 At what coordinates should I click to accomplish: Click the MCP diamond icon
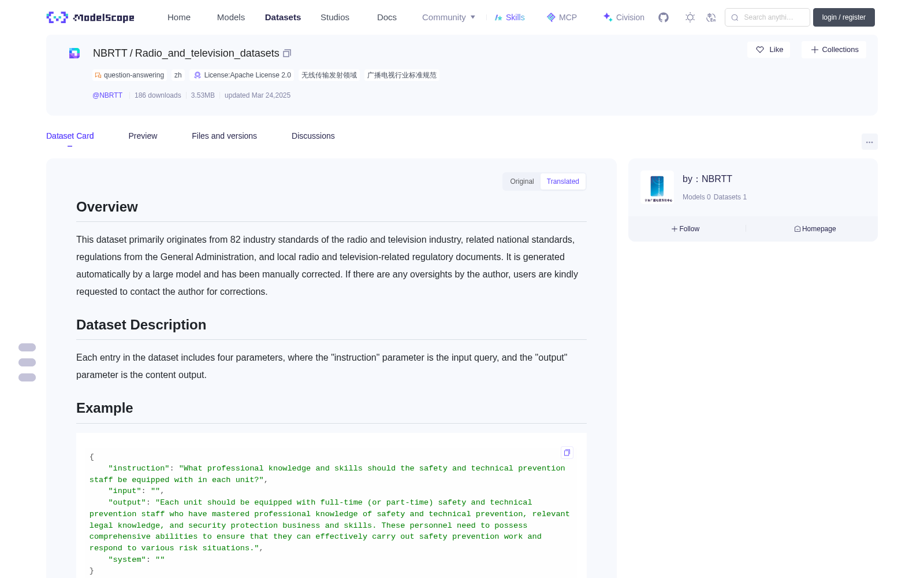551,17
